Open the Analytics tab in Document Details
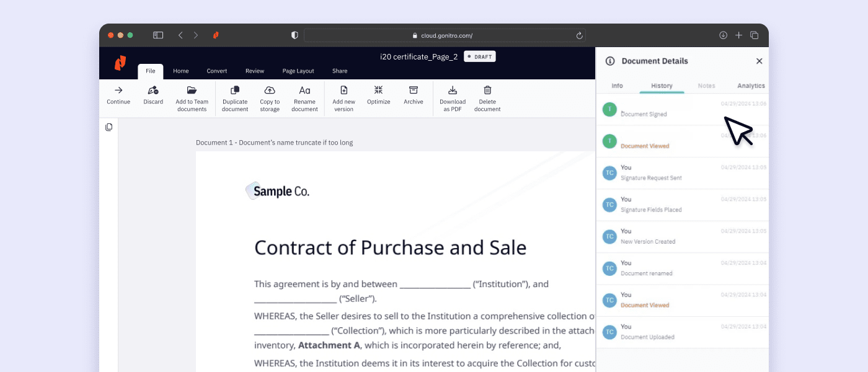The height and width of the screenshot is (372, 868). (x=751, y=86)
